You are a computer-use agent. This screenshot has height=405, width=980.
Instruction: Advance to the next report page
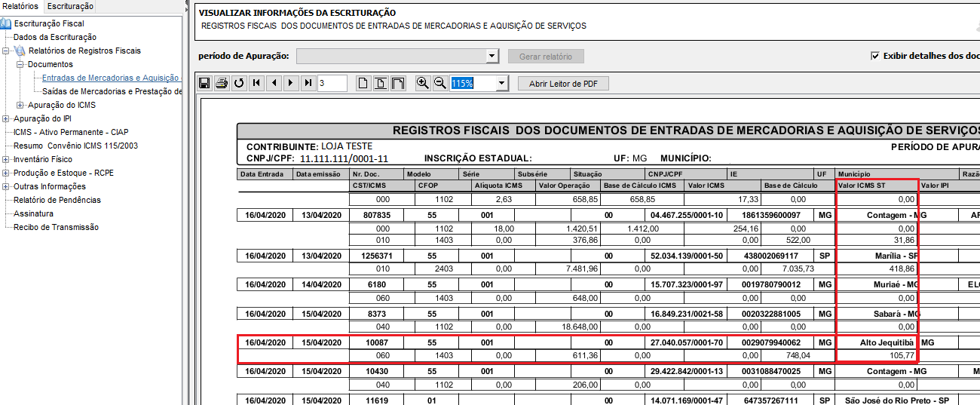(291, 83)
